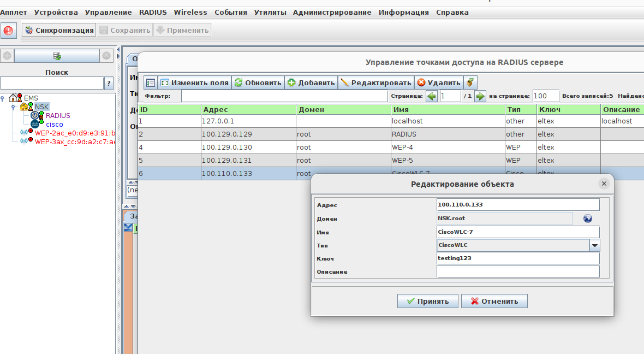The width and height of the screenshot is (644, 354).
Task: Select the WEP-5 name cell
Action: click(448, 161)
